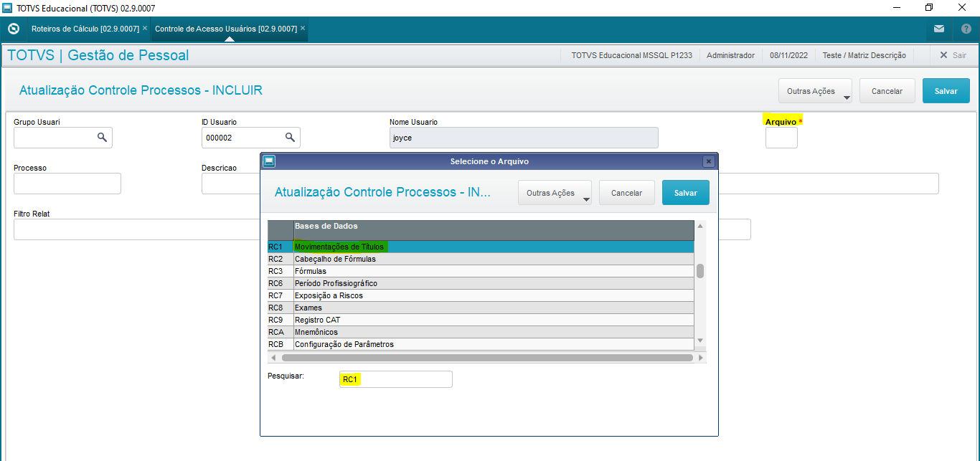Open the help question mark icon
The width and height of the screenshot is (980, 461).
click(x=966, y=29)
